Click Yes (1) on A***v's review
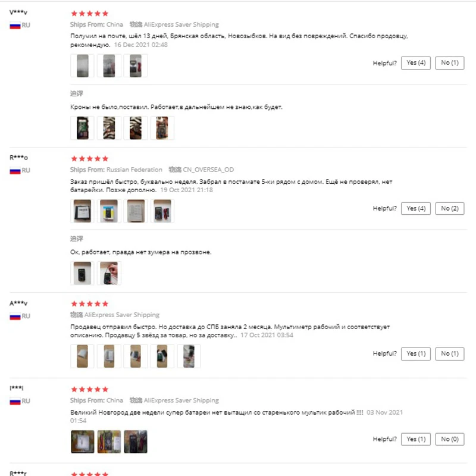Screen dimensions: 476x476 click(x=416, y=353)
